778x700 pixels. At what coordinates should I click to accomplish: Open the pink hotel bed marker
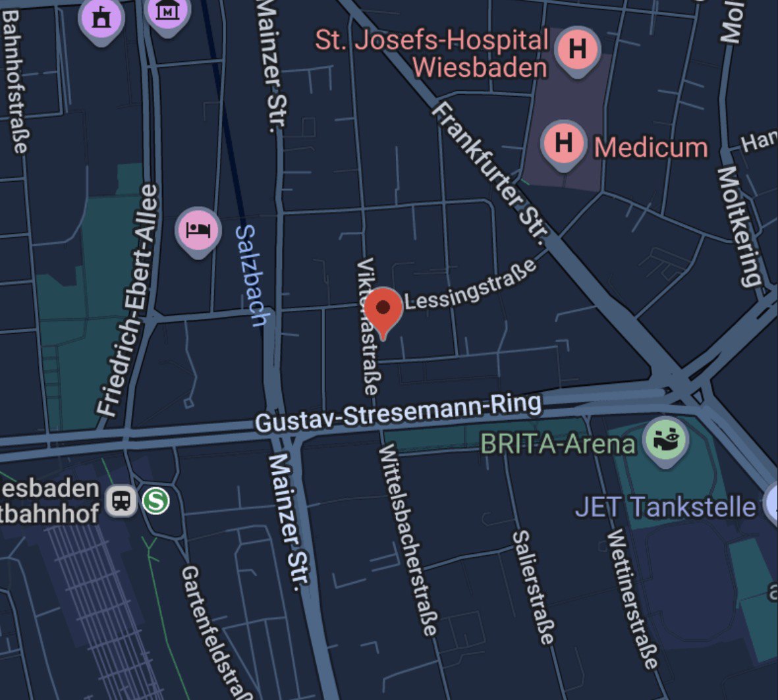click(x=198, y=231)
